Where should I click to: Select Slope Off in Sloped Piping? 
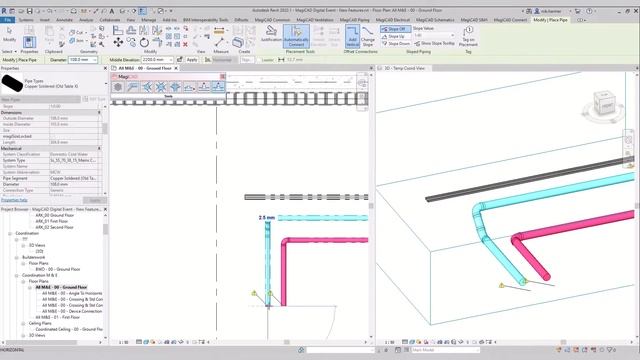[395, 29]
